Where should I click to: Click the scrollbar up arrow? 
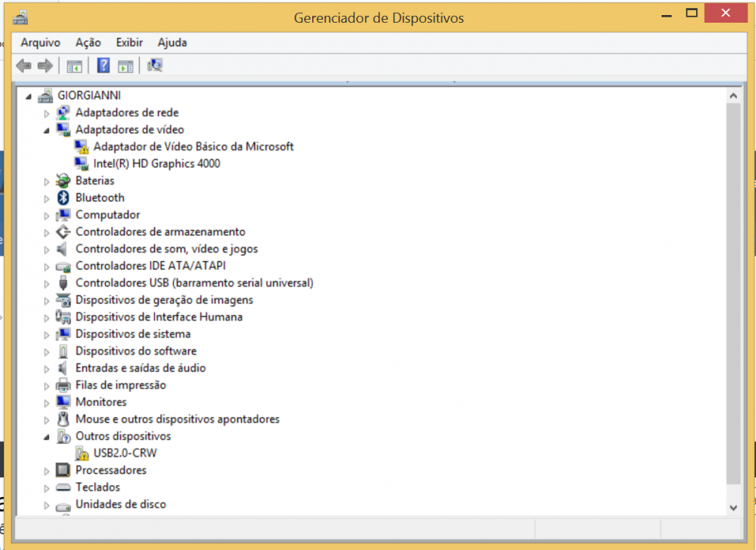click(733, 95)
